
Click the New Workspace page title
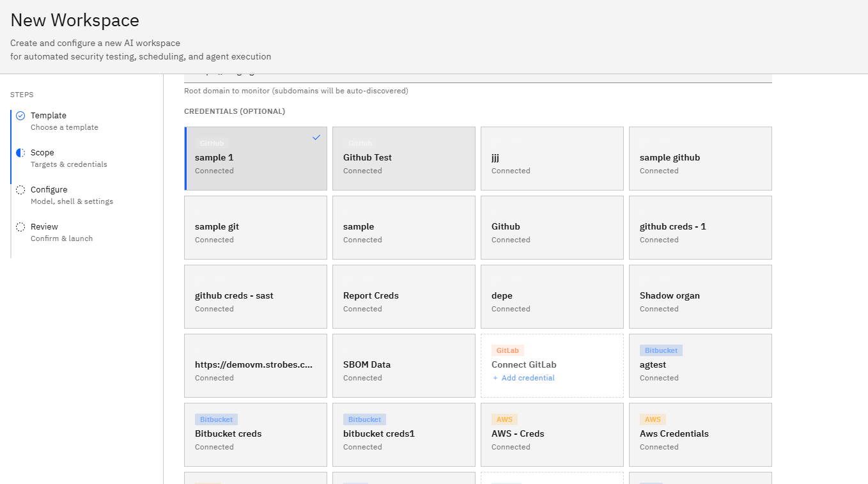tap(75, 20)
